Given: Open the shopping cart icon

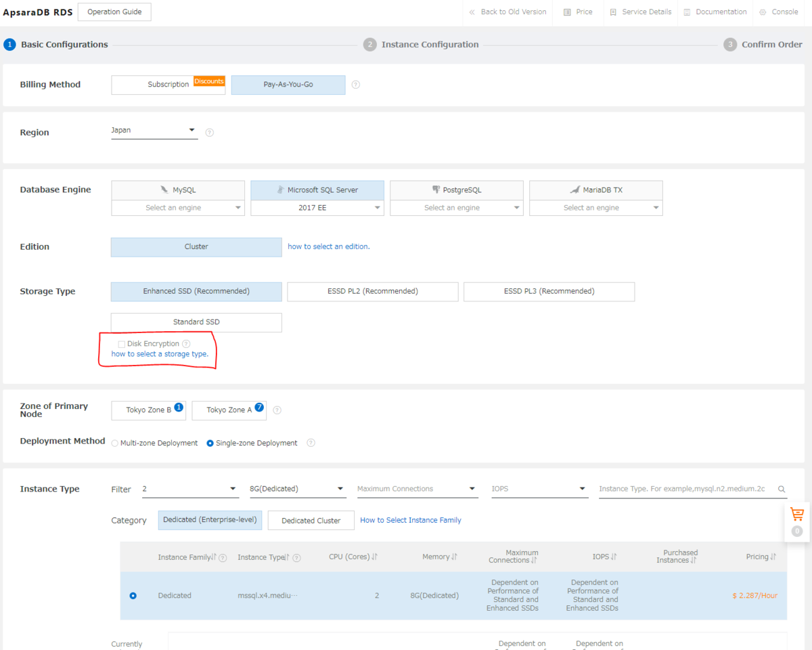Looking at the screenshot, I should coord(797,514).
